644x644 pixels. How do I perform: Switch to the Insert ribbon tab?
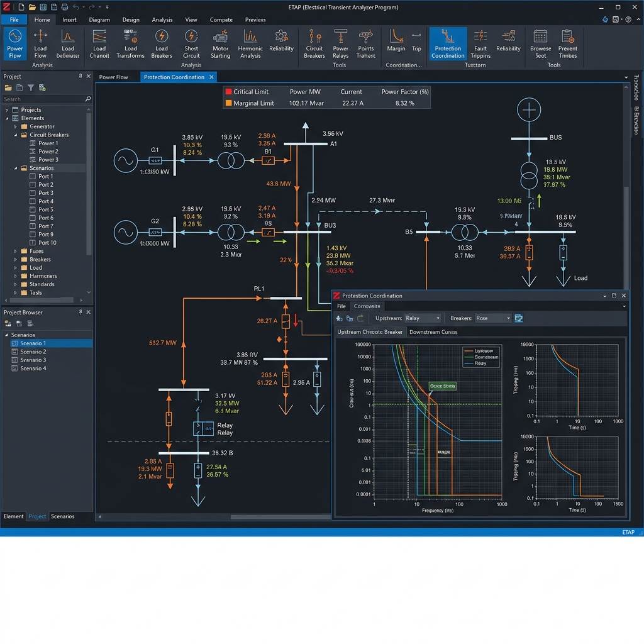click(69, 19)
